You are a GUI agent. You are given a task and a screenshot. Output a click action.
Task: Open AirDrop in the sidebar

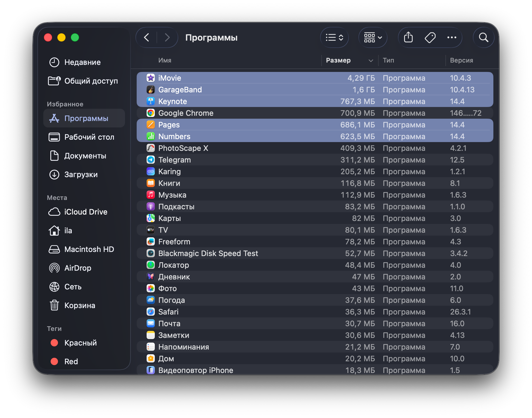coord(78,268)
